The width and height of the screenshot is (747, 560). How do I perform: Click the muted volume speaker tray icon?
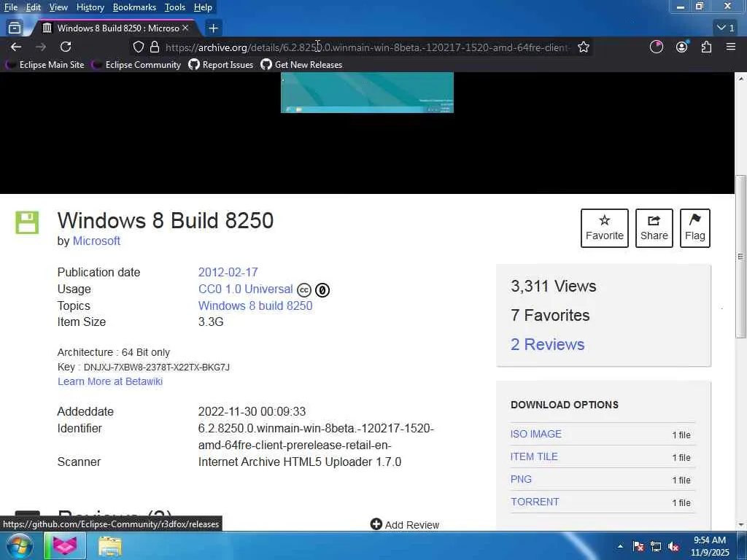(x=673, y=547)
